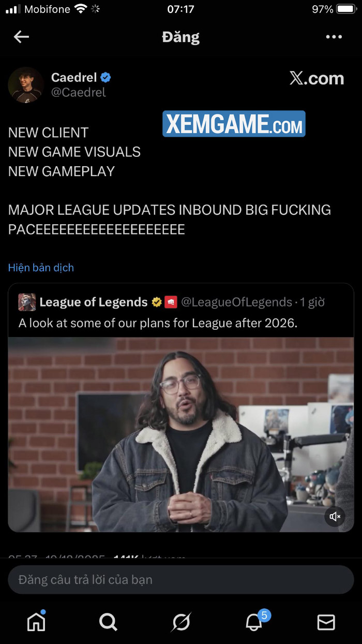Play the quoted League of Legends video
The width and height of the screenshot is (362, 644).
[x=181, y=434]
